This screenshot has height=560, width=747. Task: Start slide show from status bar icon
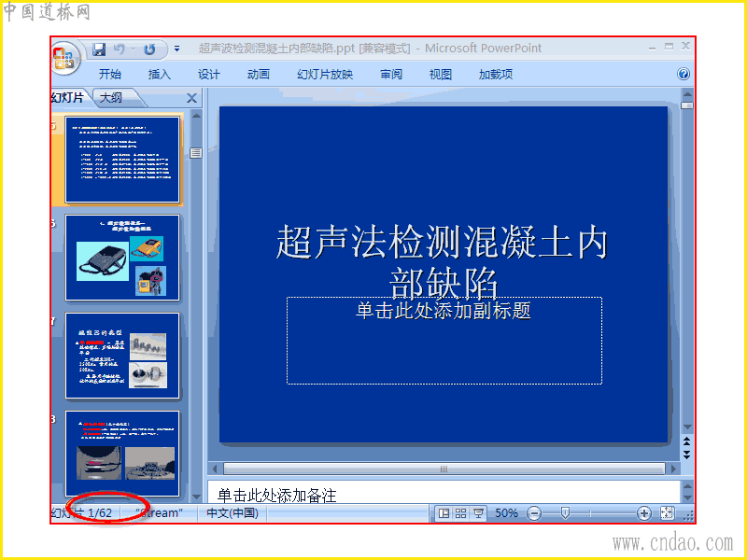pyautogui.click(x=478, y=512)
